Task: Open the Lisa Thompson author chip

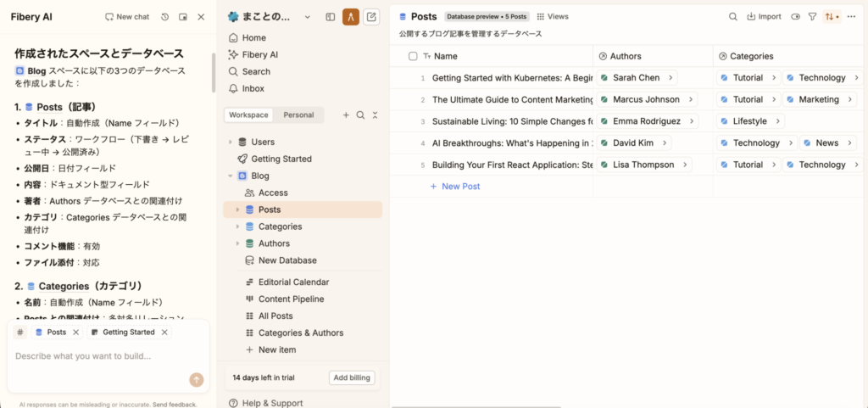Action: [644, 165]
